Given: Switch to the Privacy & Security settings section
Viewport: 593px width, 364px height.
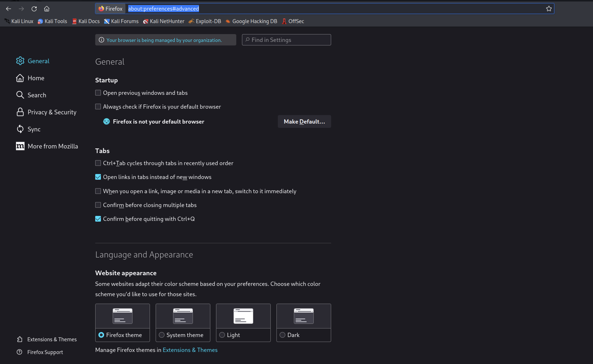Looking at the screenshot, I should tap(52, 112).
